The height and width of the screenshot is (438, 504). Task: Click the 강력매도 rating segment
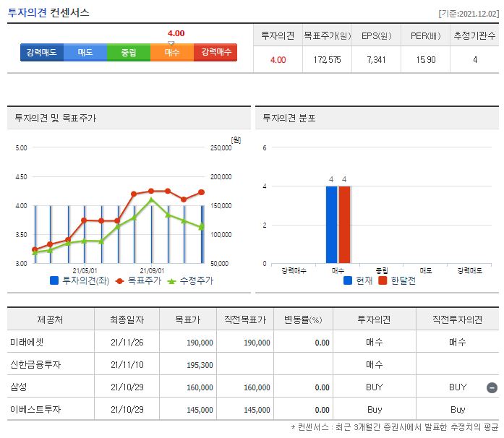pyautogui.click(x=42, y=52)
